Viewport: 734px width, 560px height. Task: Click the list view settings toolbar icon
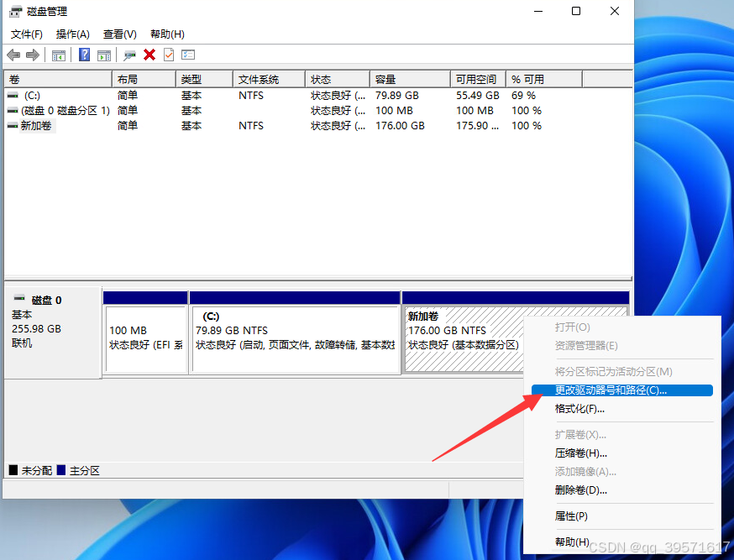pos(188,55)
